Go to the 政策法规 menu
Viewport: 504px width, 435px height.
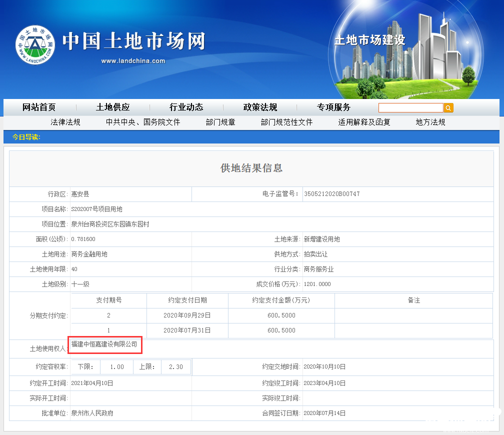coord(260,107)
